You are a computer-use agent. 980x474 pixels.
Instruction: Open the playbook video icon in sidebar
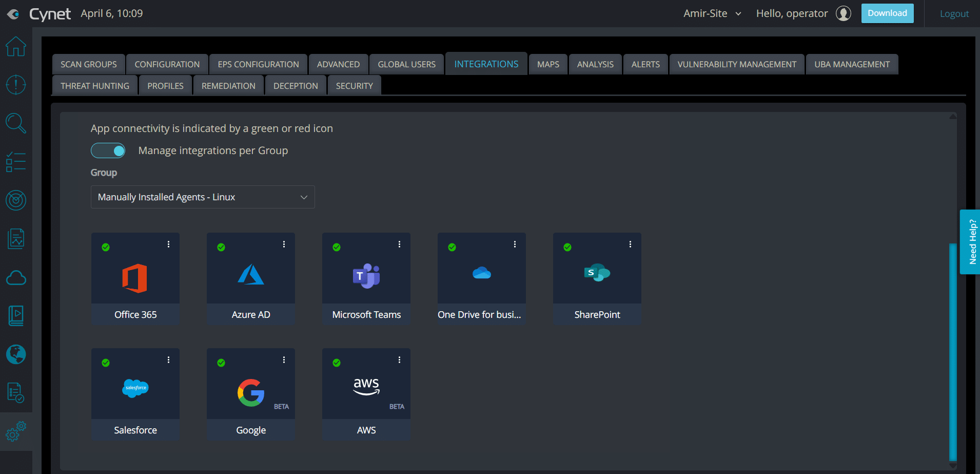click(x=16, y=316)
